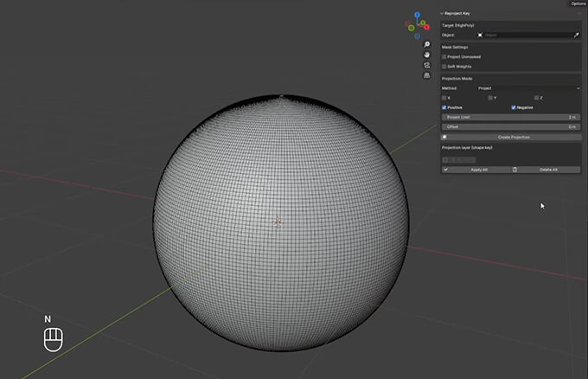Enable the Project Unmasked checkbox

click(444, 56)
